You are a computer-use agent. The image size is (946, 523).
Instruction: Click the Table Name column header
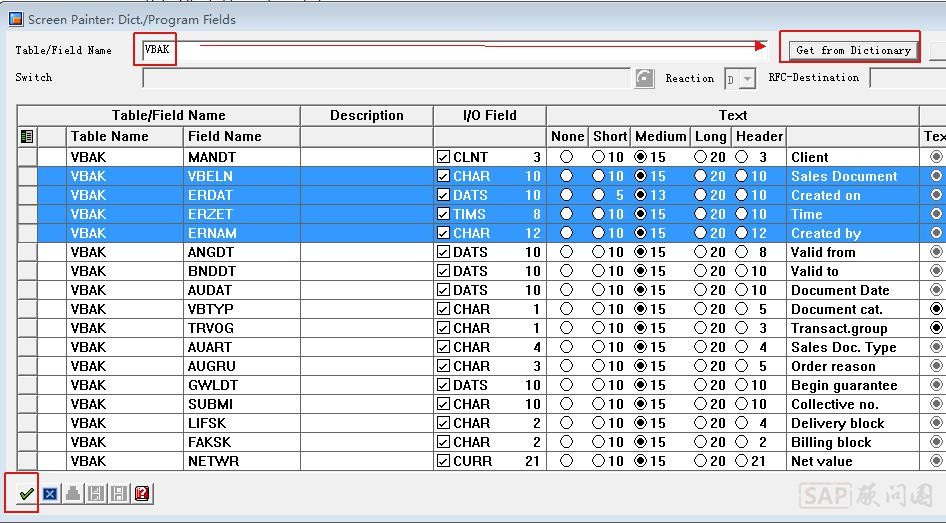(110, 136)
